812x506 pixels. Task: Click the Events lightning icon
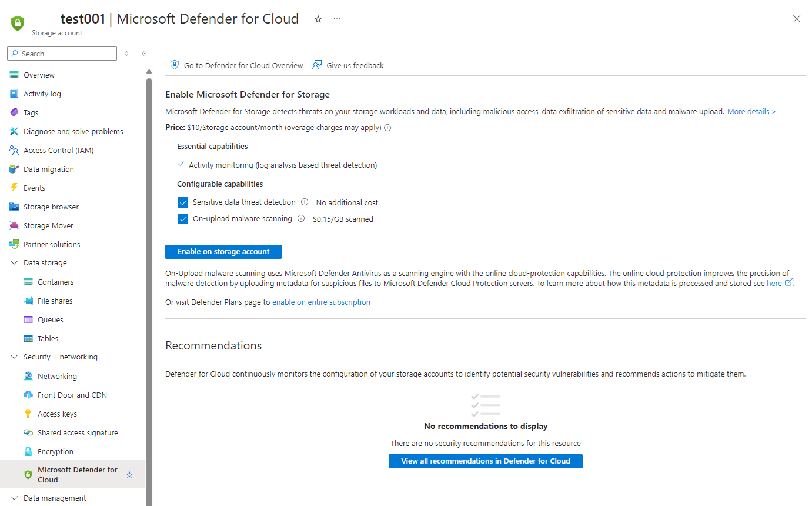(14, 188)
